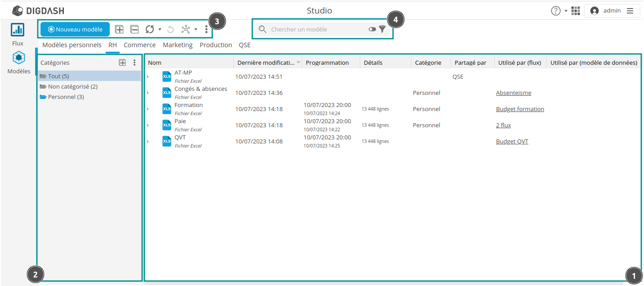The image size is (644, 286).
Task: Open the toolbar three-dot more options menu
Action: [x=206, y=29]
